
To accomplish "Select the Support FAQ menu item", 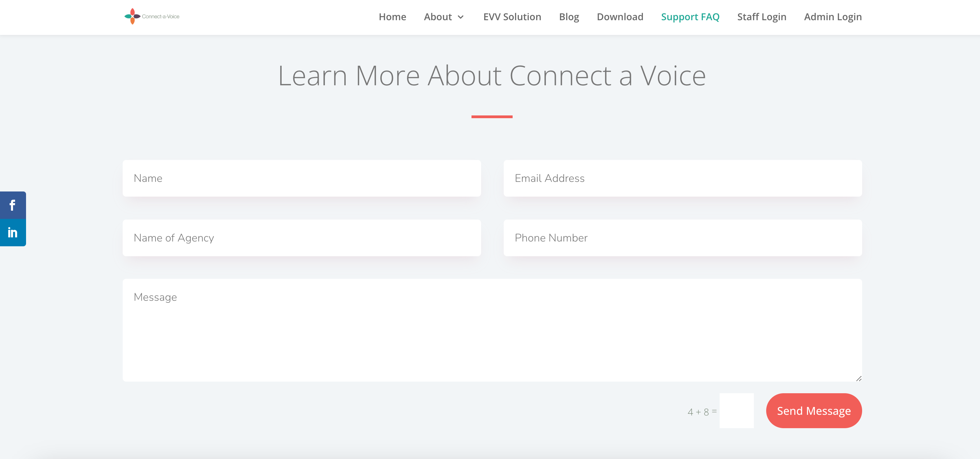I will (690, 17).
